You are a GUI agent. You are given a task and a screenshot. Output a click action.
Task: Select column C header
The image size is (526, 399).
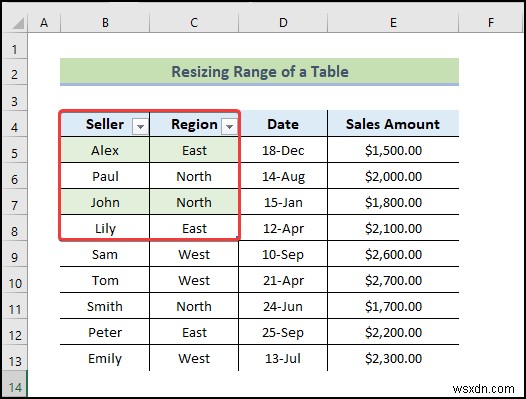point(194,23)
